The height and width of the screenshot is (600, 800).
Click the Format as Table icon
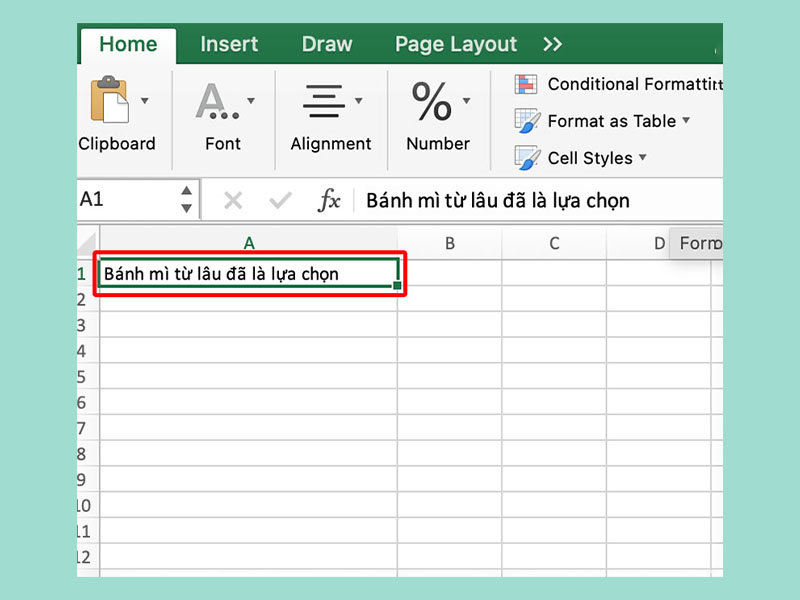(x=527, y=121)
